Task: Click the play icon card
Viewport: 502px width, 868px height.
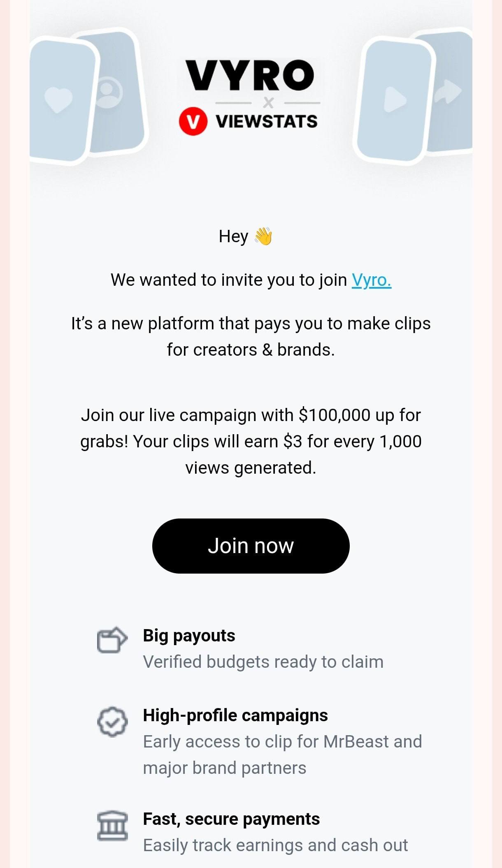Action: (395, 100)
